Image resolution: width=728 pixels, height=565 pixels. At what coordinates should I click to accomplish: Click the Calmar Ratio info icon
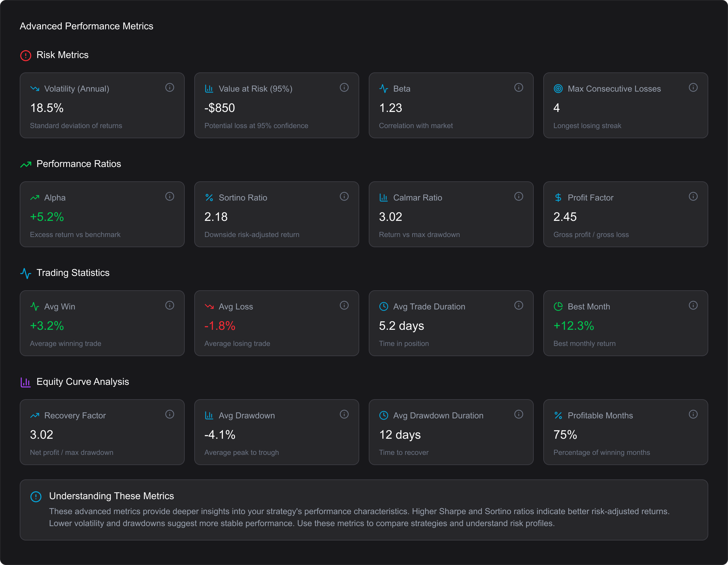tap(518, 196)
